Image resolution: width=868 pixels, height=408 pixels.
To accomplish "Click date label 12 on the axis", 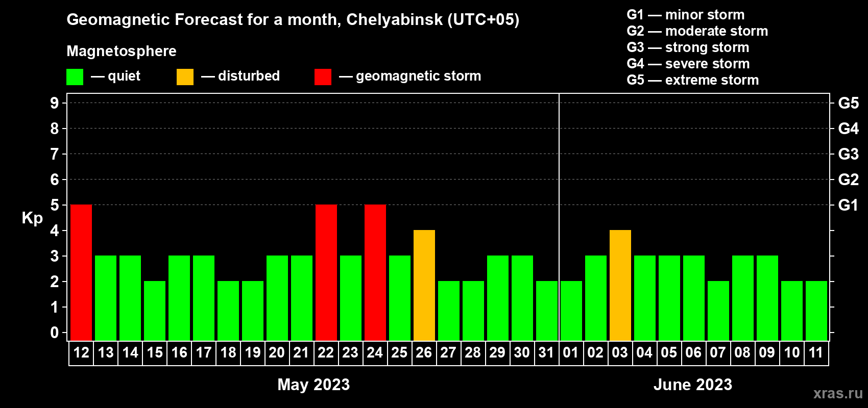I will pos(81,352).
